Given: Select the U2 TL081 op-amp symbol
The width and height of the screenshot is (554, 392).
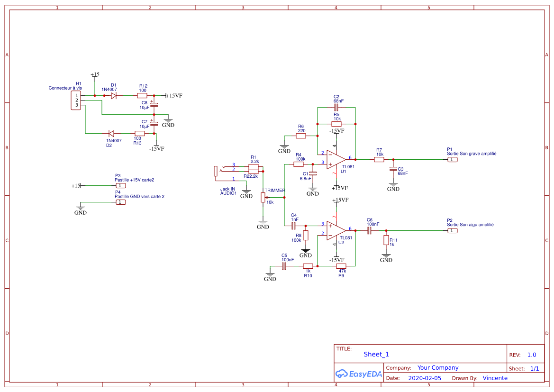Looking at the screenshot, I should (337, 230).
